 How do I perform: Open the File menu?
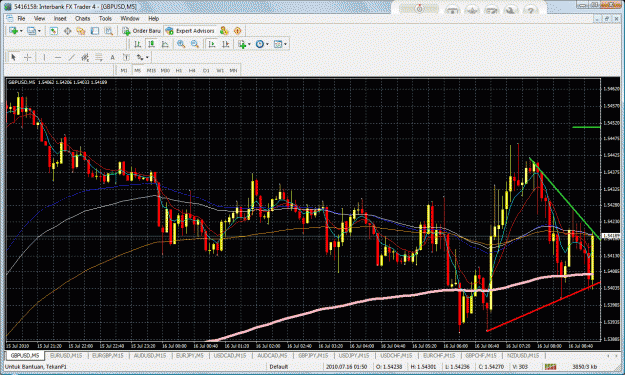[x=21, y=18]
